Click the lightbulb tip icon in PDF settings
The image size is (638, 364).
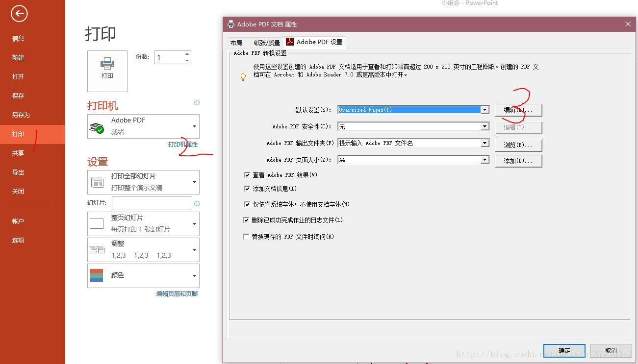[x=243, y=77]
